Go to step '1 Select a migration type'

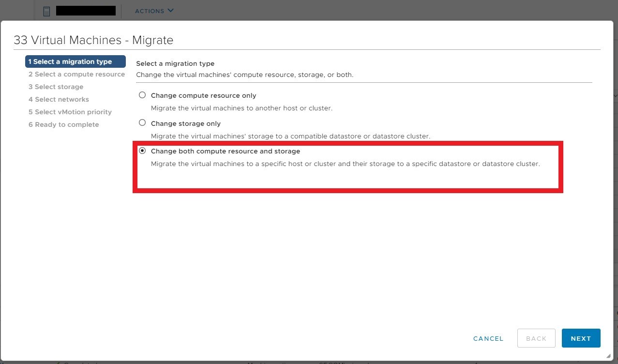[x=75, y=61]
